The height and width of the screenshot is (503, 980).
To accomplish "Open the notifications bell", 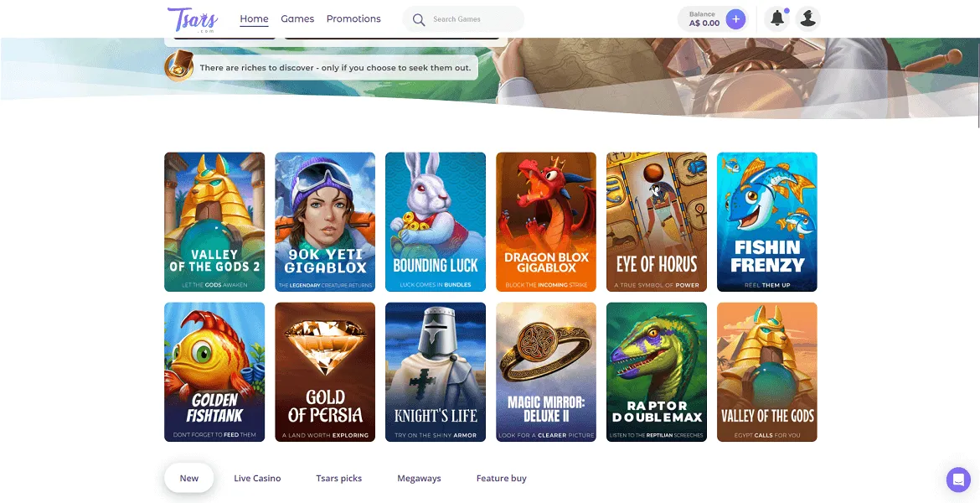I will point(776,17).
